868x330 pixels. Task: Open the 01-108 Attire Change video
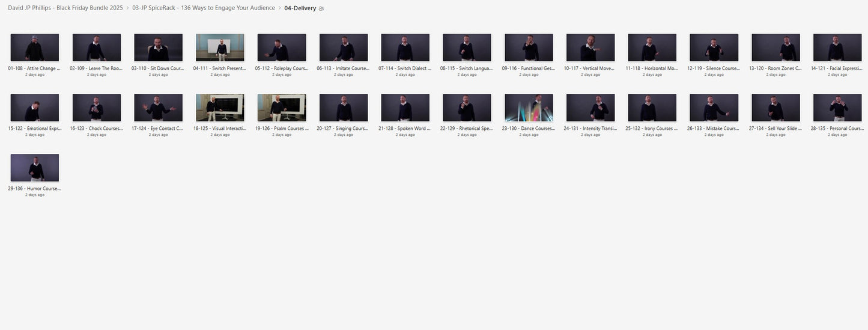pos(35,47)
